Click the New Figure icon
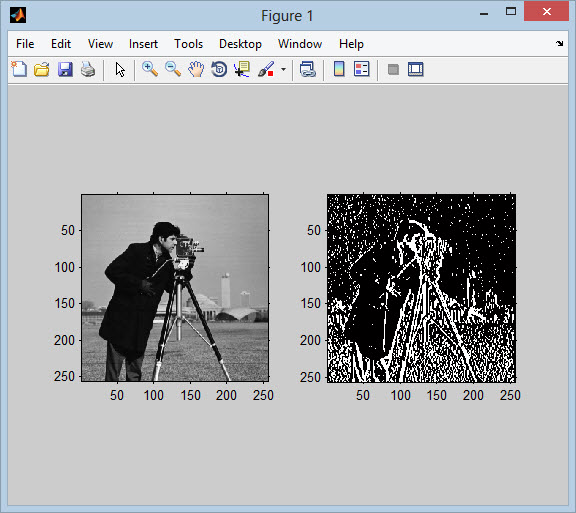Screen dimensions: 576x513 19,69
